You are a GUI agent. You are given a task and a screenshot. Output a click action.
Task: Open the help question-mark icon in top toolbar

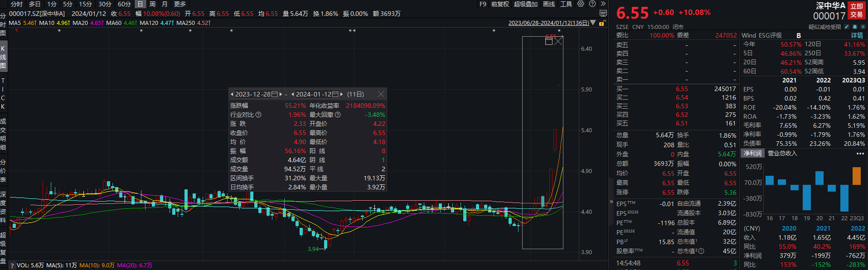pyautogui.click(x=592, y=4)
